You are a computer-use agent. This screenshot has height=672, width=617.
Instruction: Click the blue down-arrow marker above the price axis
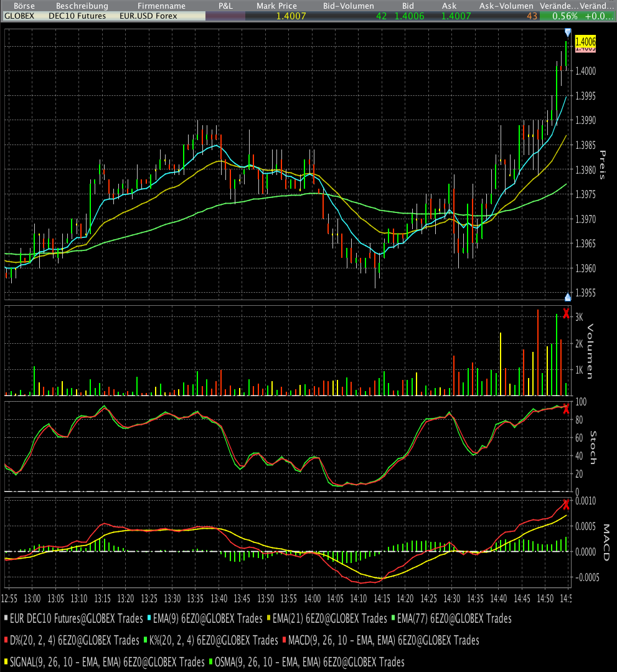[x=568, y=32]
